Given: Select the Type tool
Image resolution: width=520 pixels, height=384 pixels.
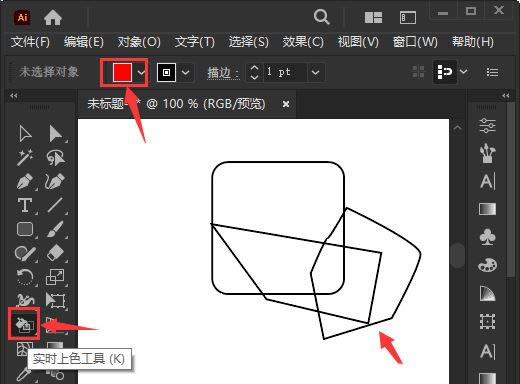Looking at the screenshot, I should click(x=25, y=205).
